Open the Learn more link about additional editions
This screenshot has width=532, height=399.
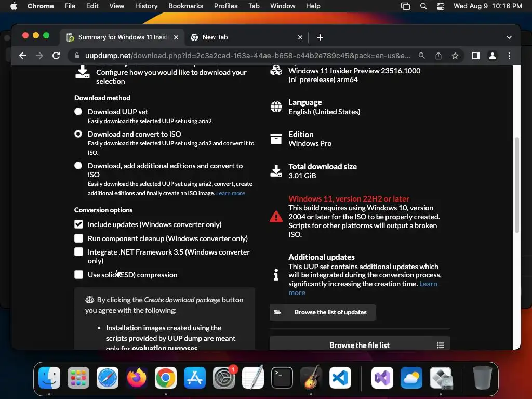[230, 193]
